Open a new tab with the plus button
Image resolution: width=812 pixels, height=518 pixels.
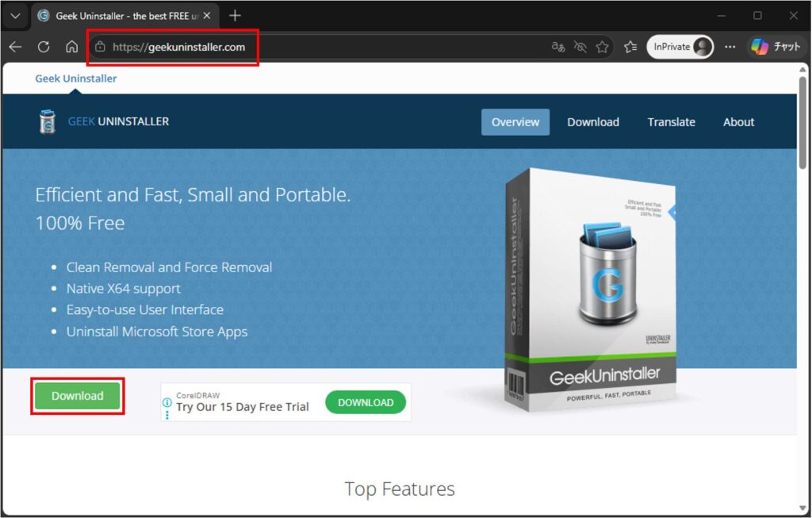pyautogui.click(x=234, y=15)
